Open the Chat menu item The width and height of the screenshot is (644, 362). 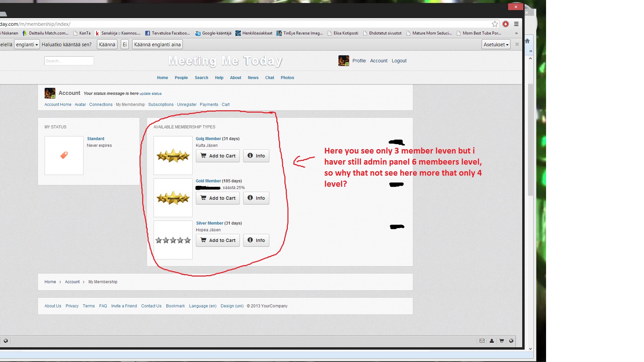click(x=269, y=78)
